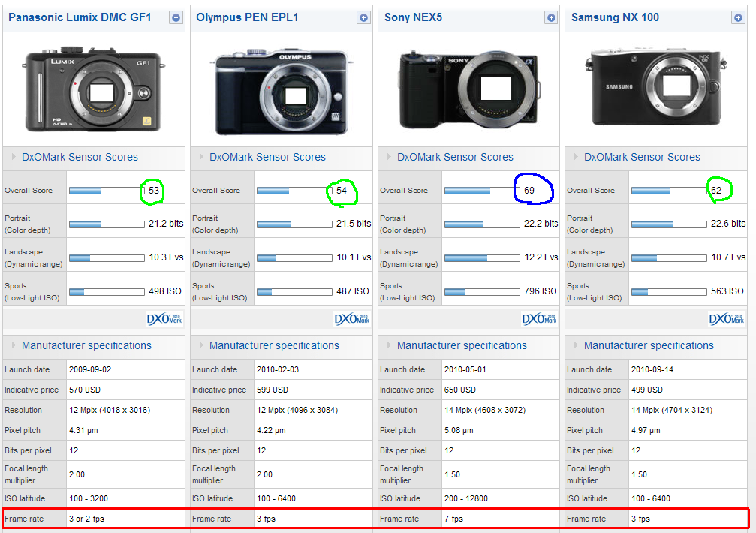Click the '12.2 Evs' Landscape value
The width and height of the screenshot is (756, 533).
[x=541, y=257]
